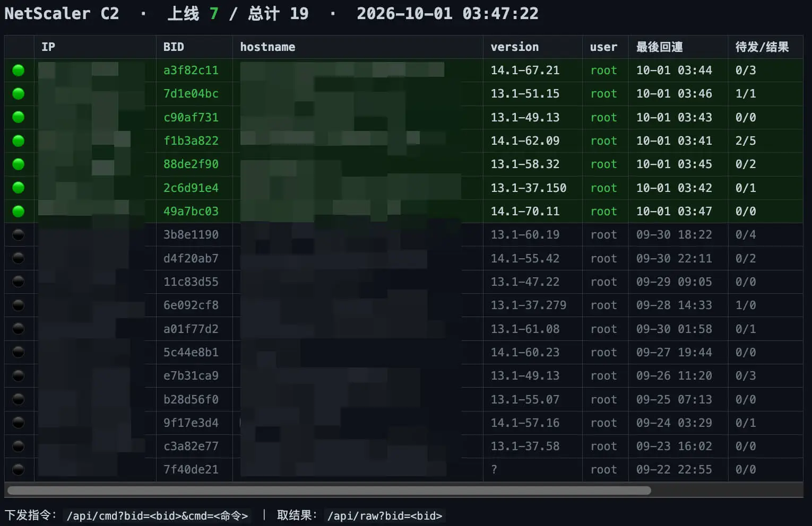Click the "/api/raw?bid=<bid>" path
Screen dimensions: 812x526
pyautogui.click(x=385, y=516)
